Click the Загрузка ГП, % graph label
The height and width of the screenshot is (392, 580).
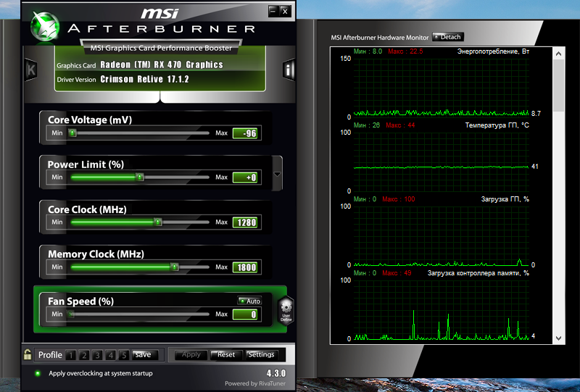pyautogui.click(x=505, y=199)
